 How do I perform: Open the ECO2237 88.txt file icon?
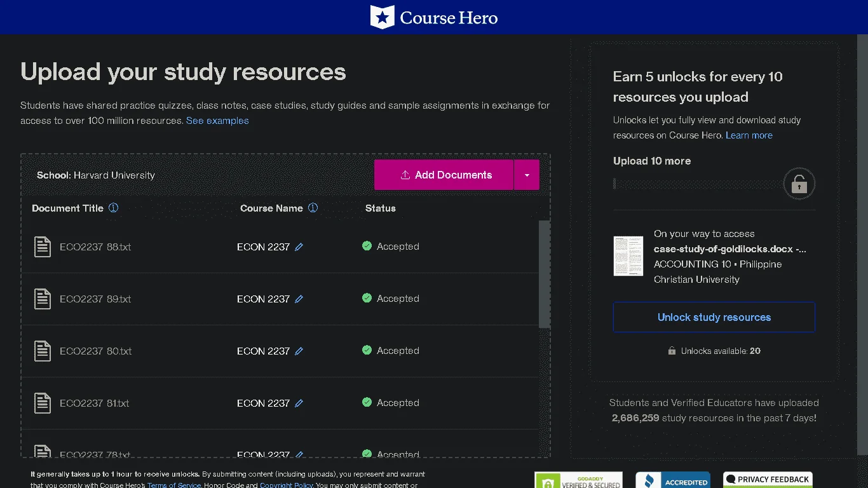(43, 247)
